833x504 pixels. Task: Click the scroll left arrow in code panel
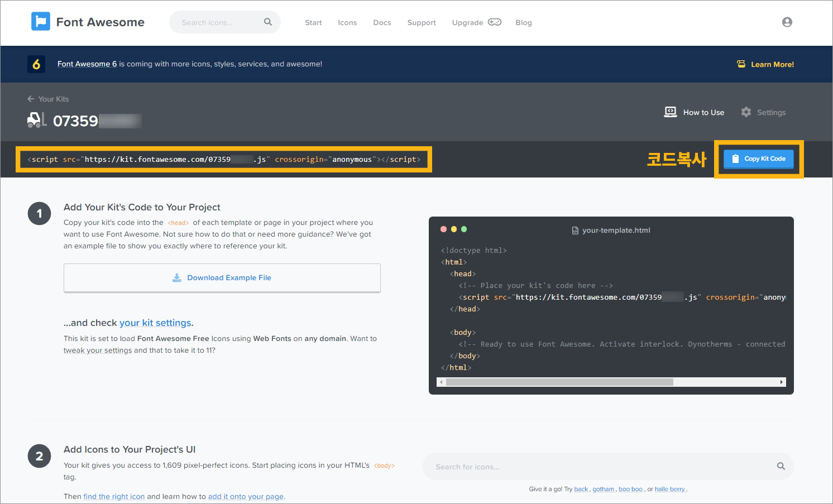click(x=441, y=382)
